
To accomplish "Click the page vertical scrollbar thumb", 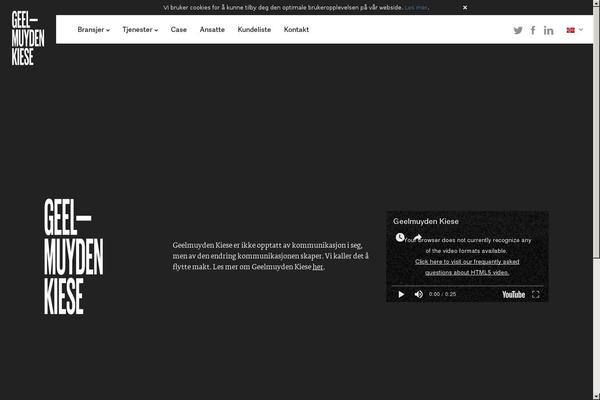I will click(596, 130).
